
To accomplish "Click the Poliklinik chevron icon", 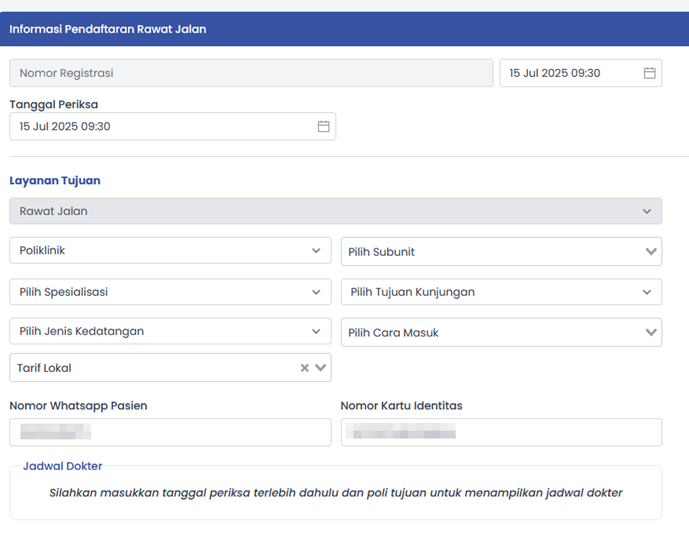I will pos(316,251).
